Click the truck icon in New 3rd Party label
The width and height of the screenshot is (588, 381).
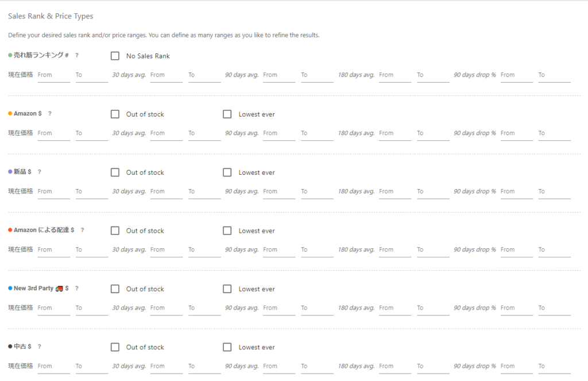tap(59, 288)
